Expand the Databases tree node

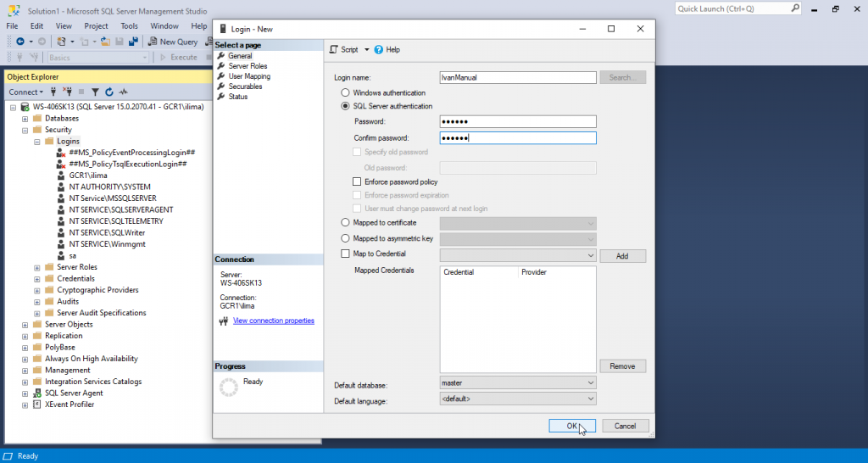click(25, 119)
